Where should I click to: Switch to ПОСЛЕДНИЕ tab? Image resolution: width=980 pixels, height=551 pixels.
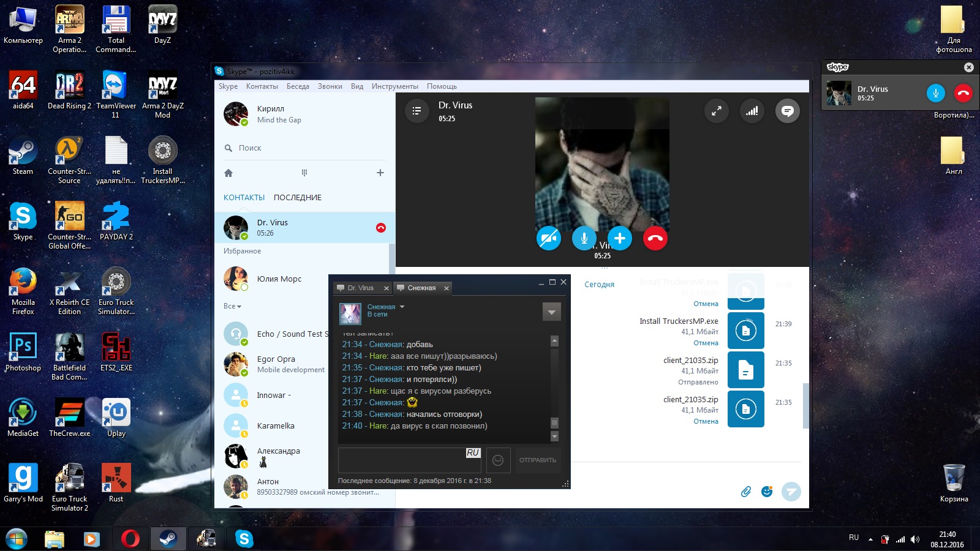tap(298, 197)
